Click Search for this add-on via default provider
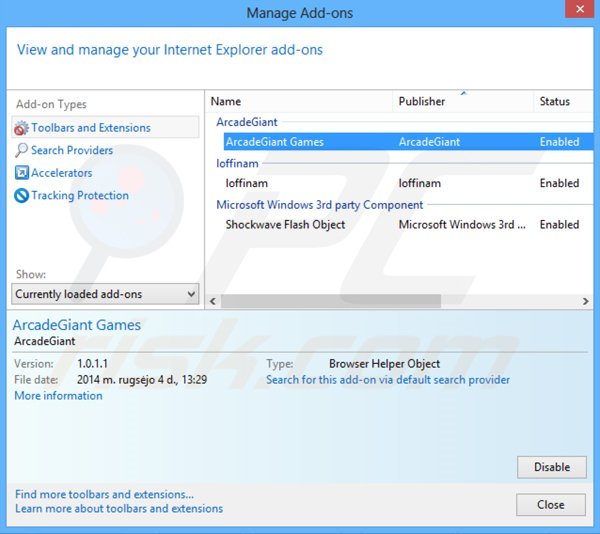600x534 pixels. [x=388, y=380]
